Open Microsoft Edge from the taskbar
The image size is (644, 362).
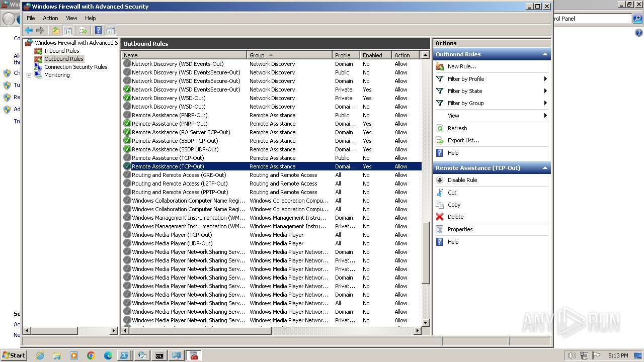point(108,355)
